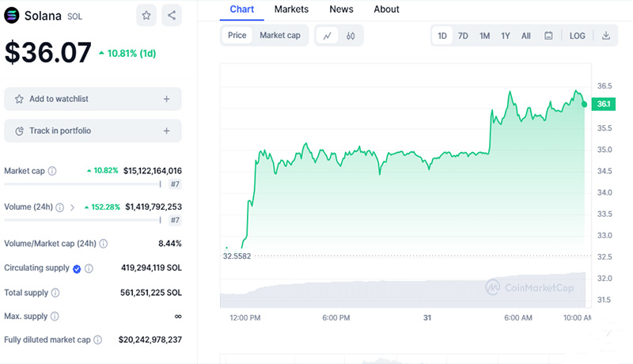Click market cap rank #7 badge
This screenshot has width=633, height=364.
click(175, 184)
